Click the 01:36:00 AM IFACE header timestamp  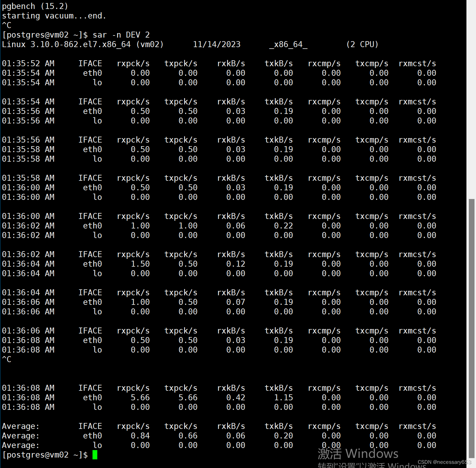point(28,216)
